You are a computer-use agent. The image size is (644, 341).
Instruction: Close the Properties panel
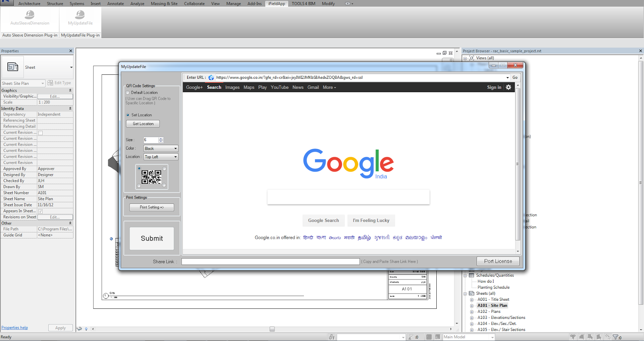point(71,51)
